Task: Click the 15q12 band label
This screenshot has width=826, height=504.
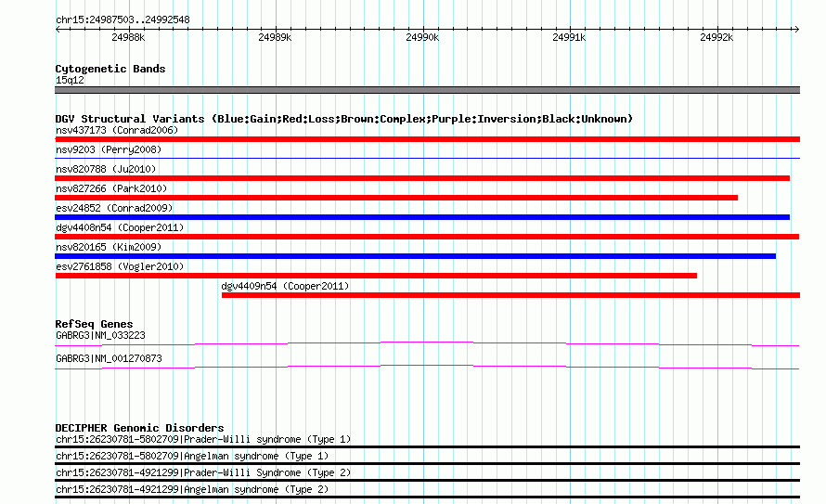Action: coord(70,80)
